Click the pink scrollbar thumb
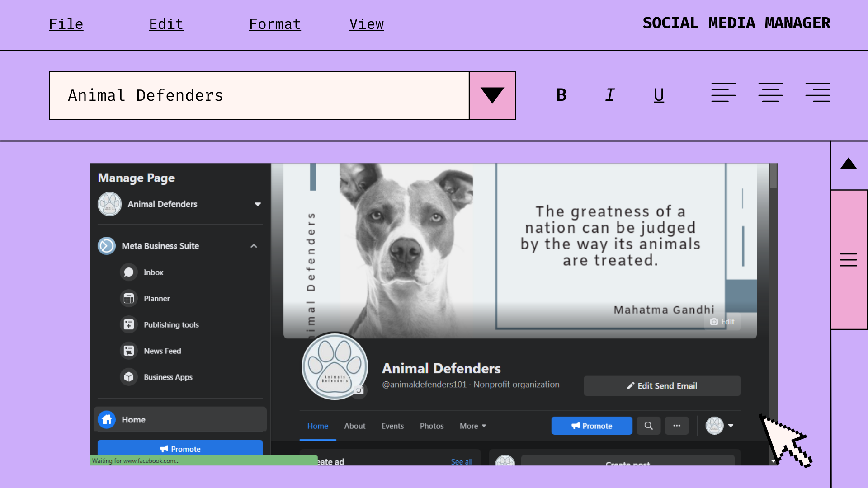This screenshot has width=868, height=488. (x=849, y=260)
